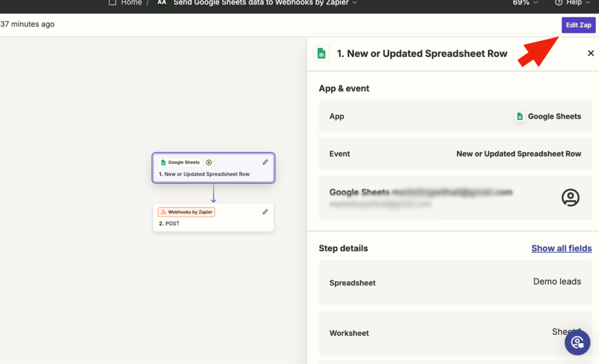Click the Webhooks by Zapier app badge

click(x=187, y=212)
